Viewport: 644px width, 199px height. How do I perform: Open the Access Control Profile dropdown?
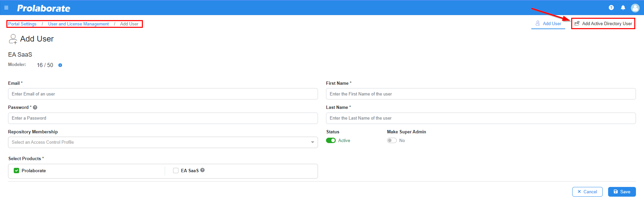(163, 142)
